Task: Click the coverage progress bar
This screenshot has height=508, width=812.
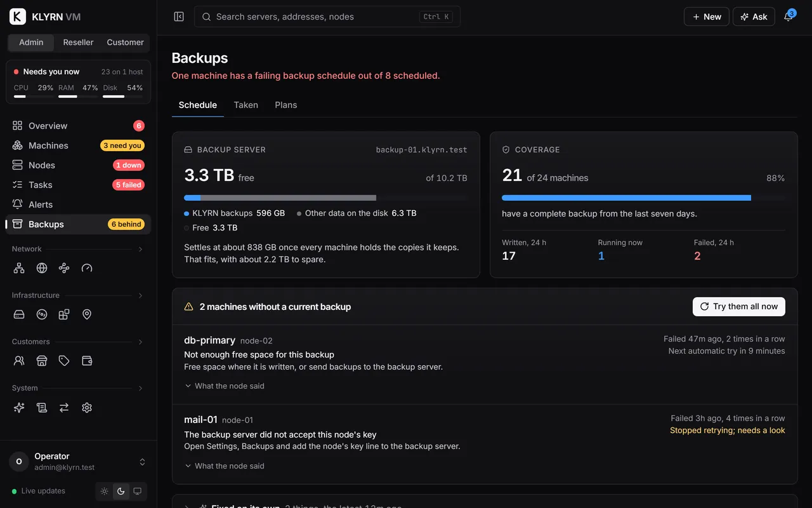Action: tap(643, 198)
